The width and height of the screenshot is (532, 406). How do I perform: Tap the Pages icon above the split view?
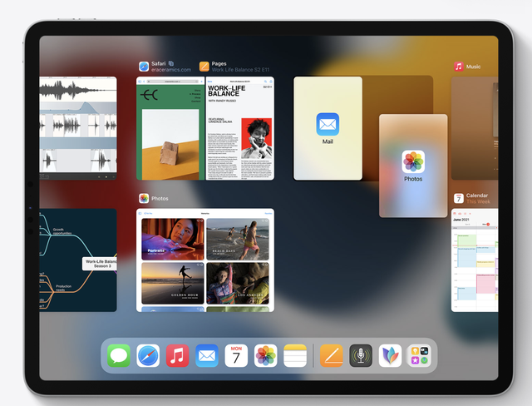[204, 67]
